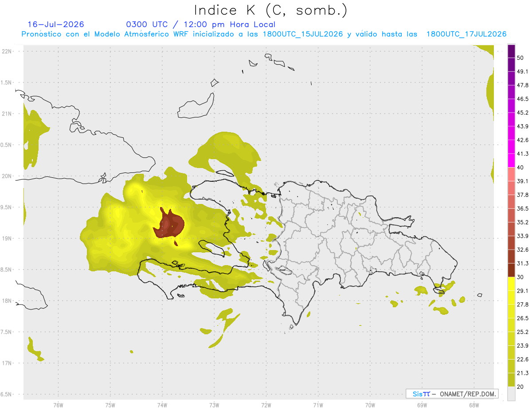The width and height of the screenshot is (532, 411).
Task: Click the dark brown K-index maximum on the map
Action: coord(169,225)
